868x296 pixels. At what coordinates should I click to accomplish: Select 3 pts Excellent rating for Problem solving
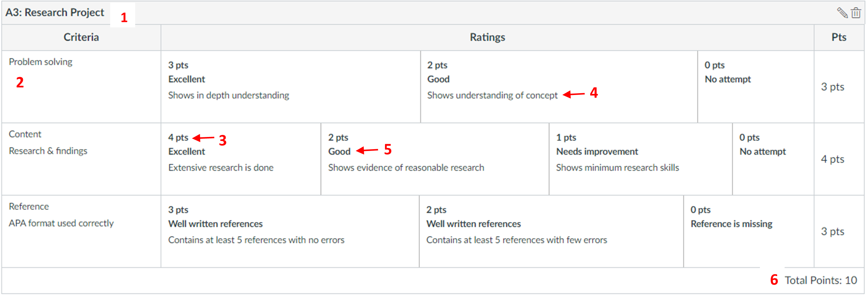point(290,86)
